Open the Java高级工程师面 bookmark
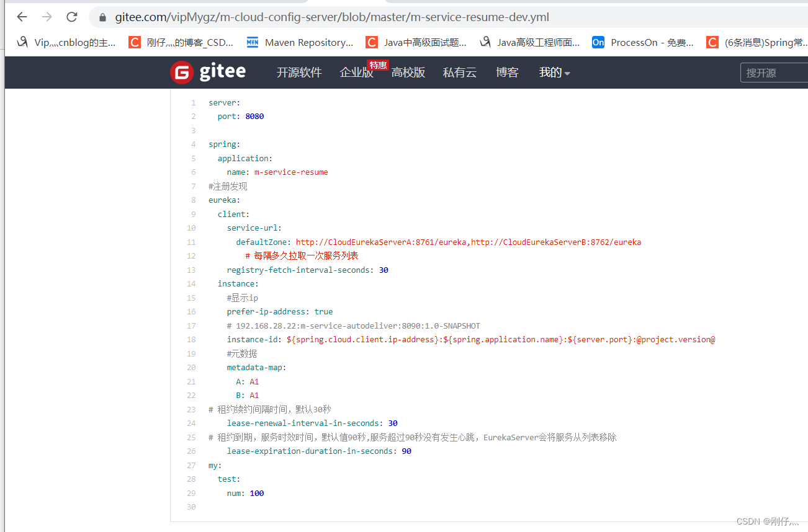This screenshot has height=532, width=808. tap(529, 42)
